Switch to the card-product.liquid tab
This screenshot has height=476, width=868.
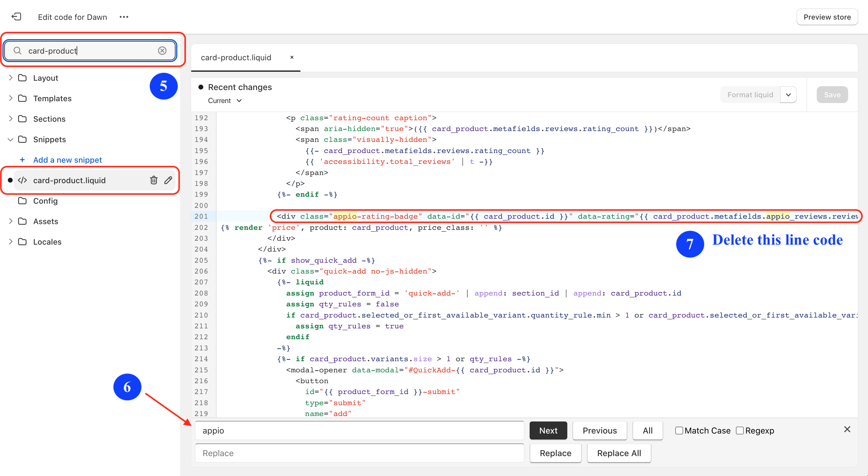coord(236,58)
